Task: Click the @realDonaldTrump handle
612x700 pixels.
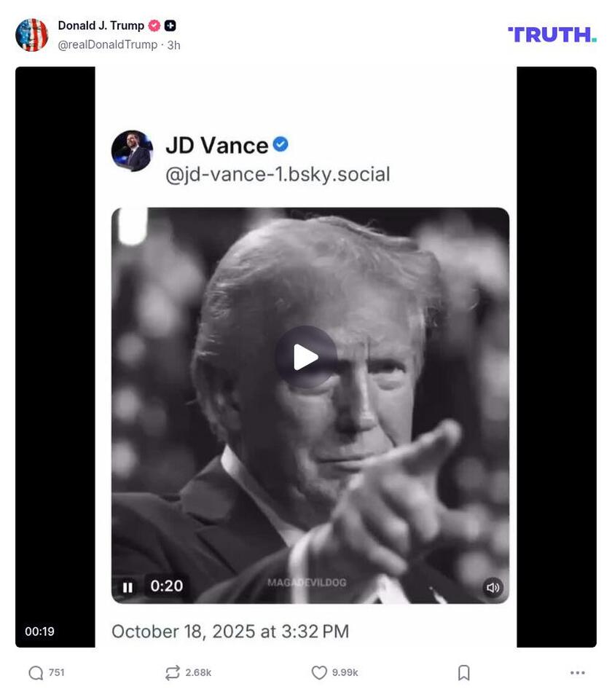Action: (x=106, y=44)
